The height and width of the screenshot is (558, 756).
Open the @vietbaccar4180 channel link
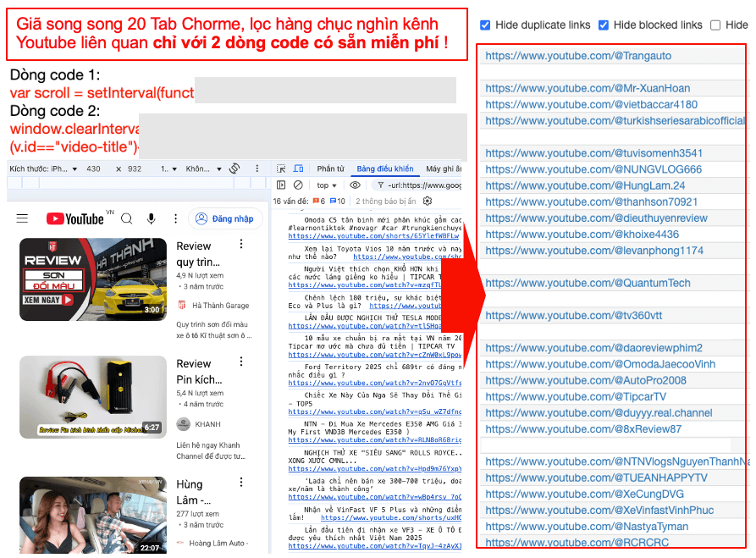[x=591, y=104]
